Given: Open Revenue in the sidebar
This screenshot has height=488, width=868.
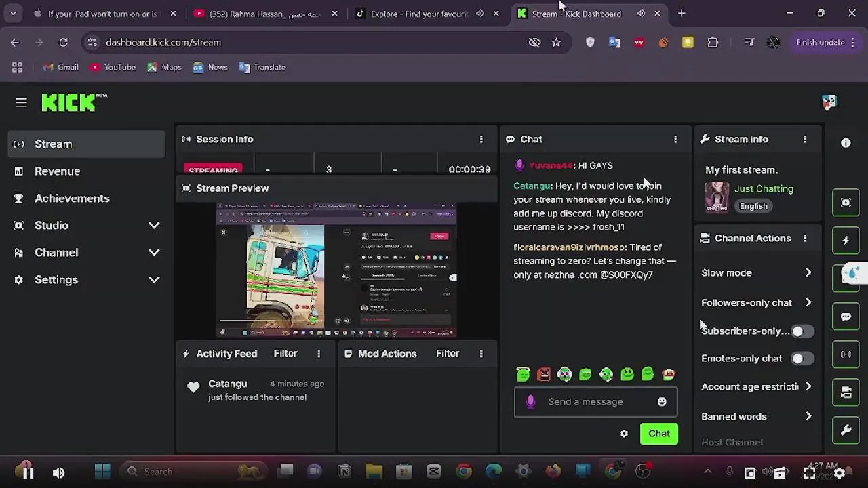Looking at the screenshot, I should click(86, 171).
